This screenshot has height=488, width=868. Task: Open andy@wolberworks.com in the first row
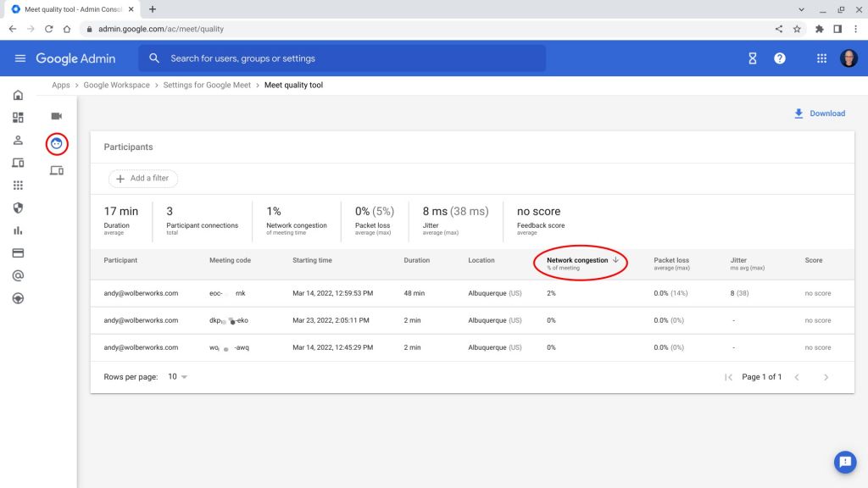click(141, 293)
